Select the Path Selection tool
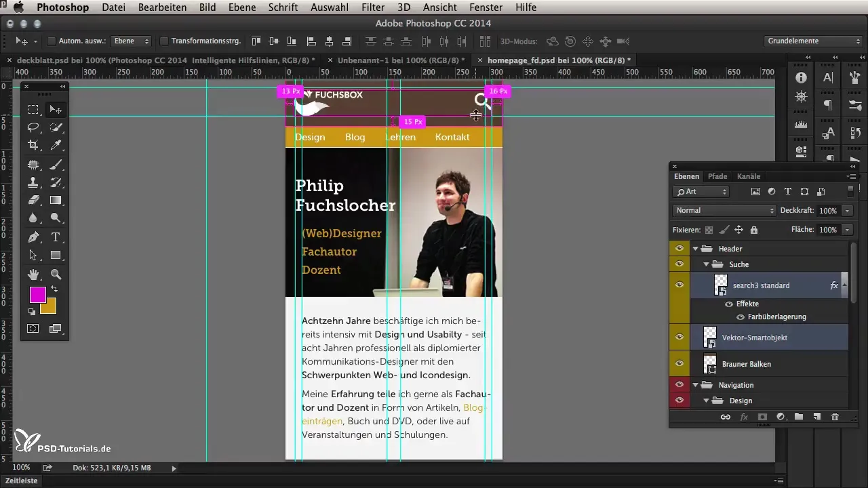The height and width of the screenshot is (488, 868). pos(33,256)
